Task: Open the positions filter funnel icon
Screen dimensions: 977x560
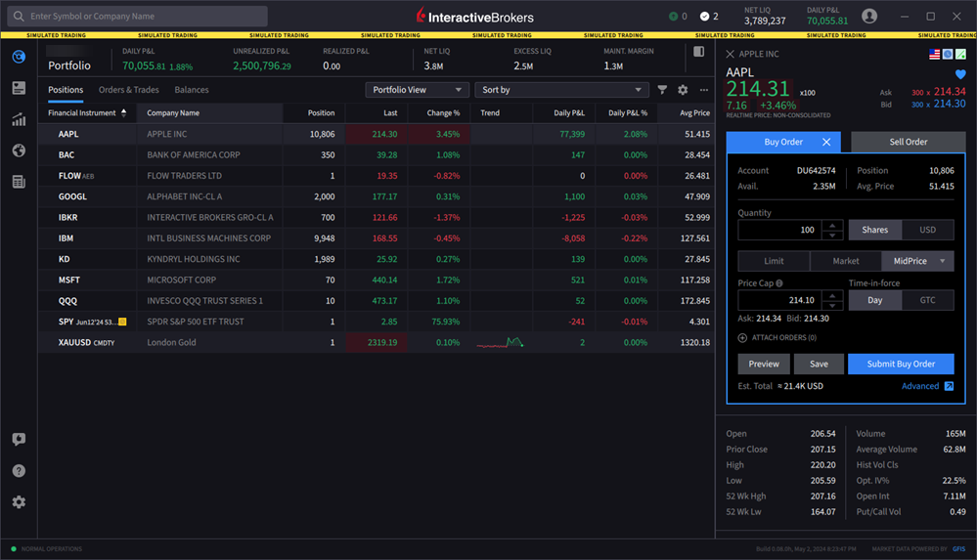Action: coord(662,90)
